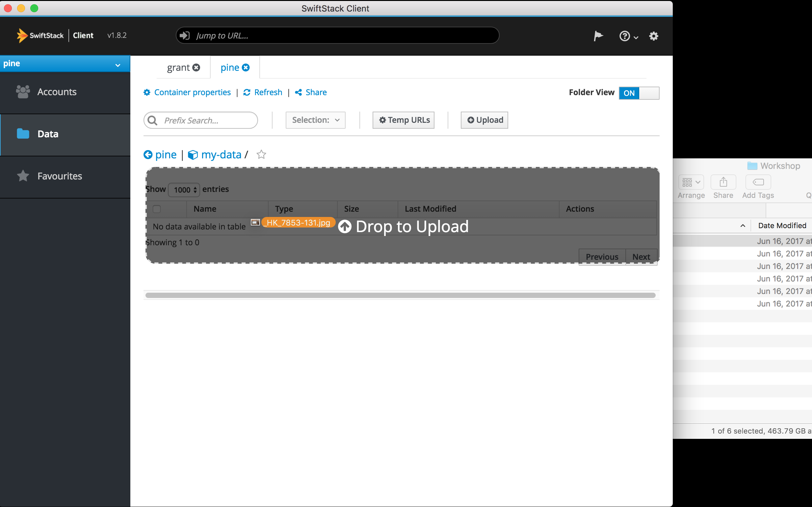Image resolution: width=812 pixels, height=507 pixels.
Task: Click the Container properties gear icon
Action: pos(147,93)
